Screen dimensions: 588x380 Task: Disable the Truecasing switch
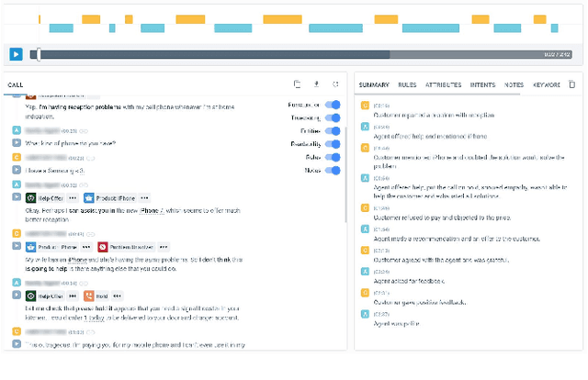coord(334,117)
